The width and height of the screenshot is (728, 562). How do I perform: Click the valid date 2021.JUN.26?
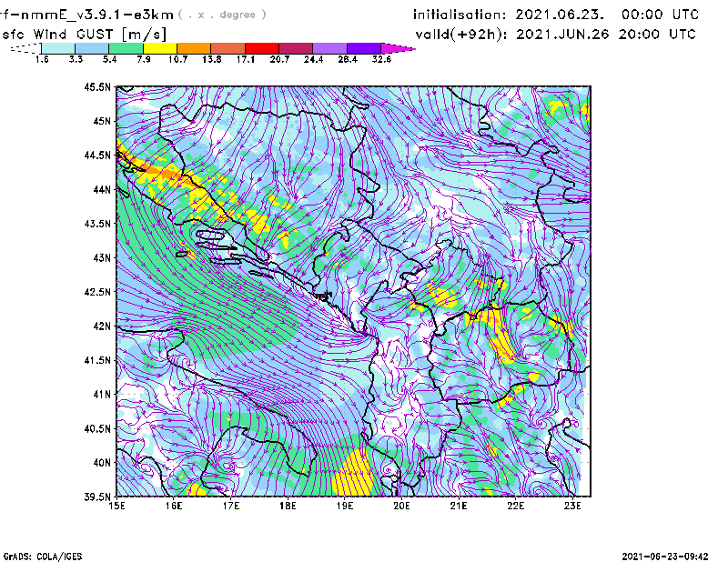(x=561, y=35)
